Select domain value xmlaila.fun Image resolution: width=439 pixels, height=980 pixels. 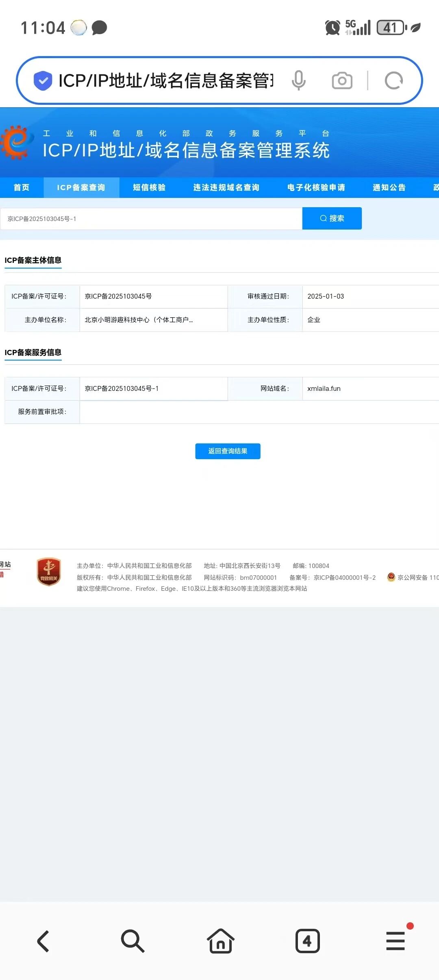pos(324,388)
